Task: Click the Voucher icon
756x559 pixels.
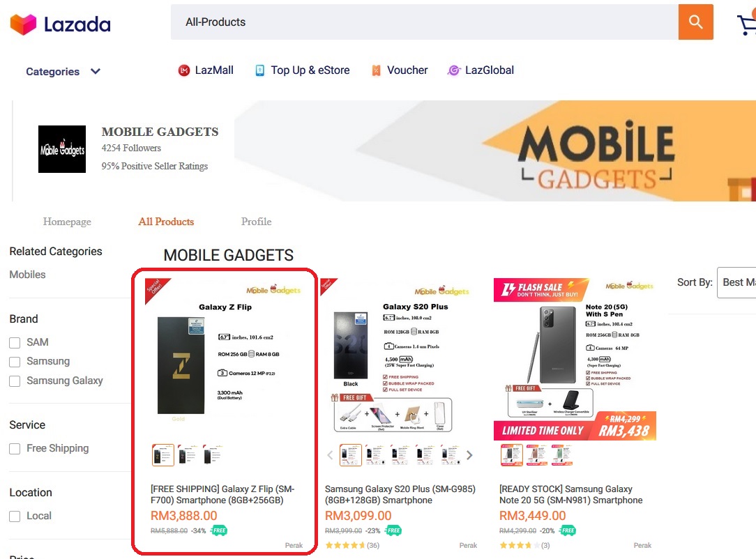Action: click(377, 70)
